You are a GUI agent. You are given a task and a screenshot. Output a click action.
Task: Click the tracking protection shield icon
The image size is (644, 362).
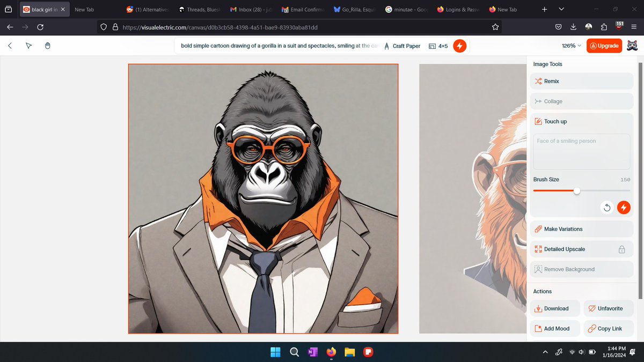click(x=105, y=27)
